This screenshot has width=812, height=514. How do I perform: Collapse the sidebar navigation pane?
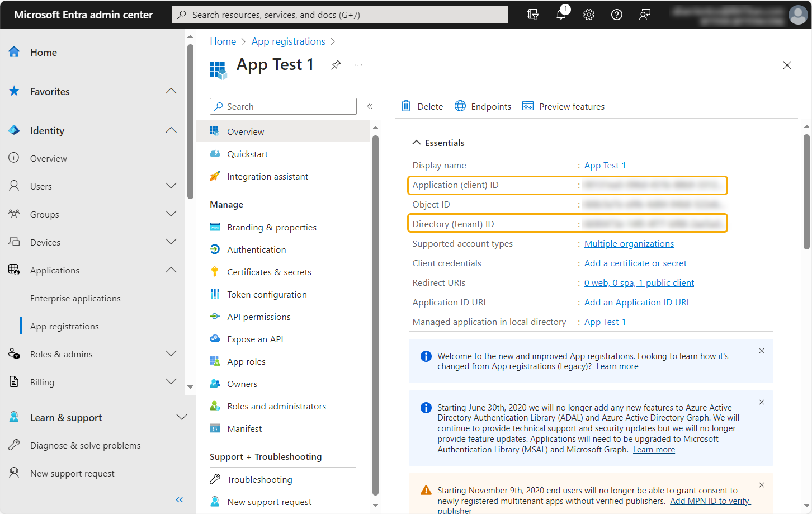[179, 499]
